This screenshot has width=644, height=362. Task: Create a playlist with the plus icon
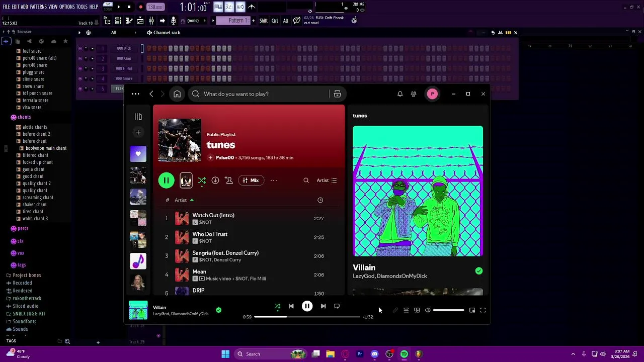pos(138,132)
